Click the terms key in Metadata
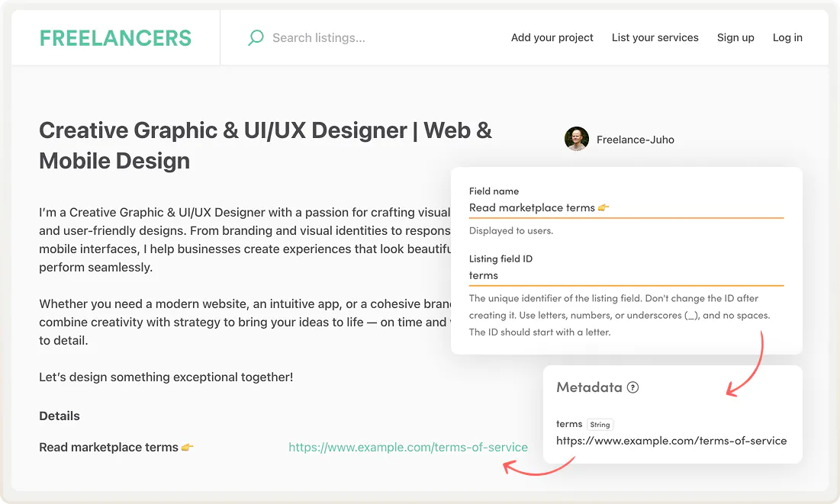 [x=569, y=424]
